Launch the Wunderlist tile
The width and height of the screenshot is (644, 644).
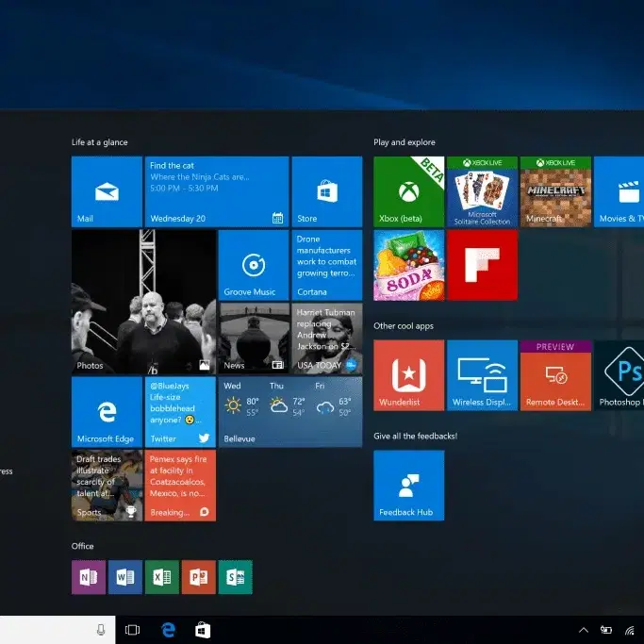[408, 375]
